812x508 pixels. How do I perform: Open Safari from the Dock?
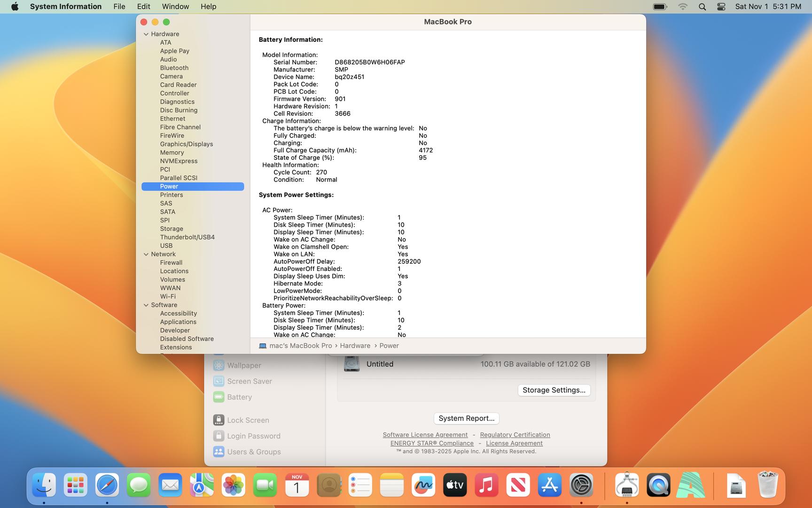[107, 485]
